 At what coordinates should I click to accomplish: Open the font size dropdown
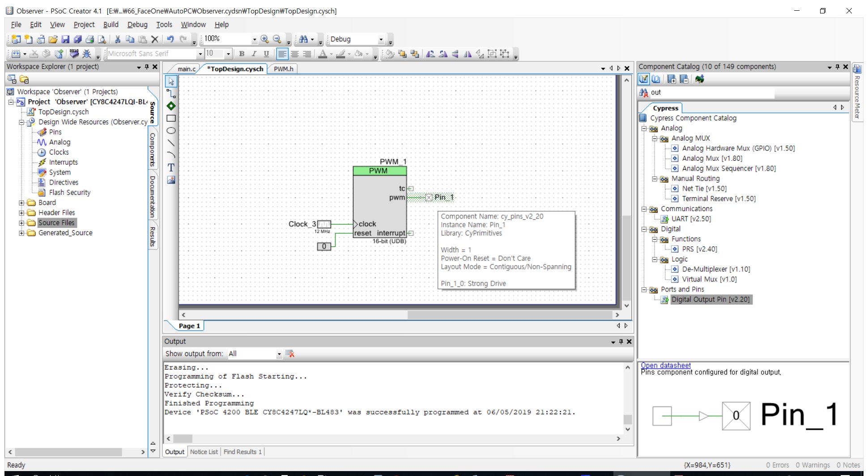point(228,54)
